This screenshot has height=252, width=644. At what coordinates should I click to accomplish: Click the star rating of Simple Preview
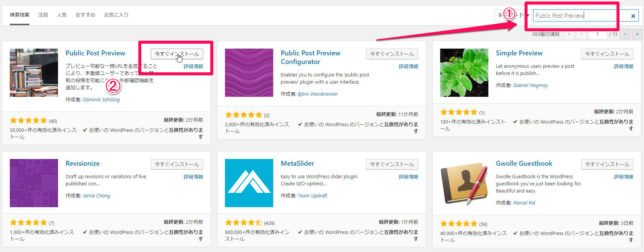459,112
